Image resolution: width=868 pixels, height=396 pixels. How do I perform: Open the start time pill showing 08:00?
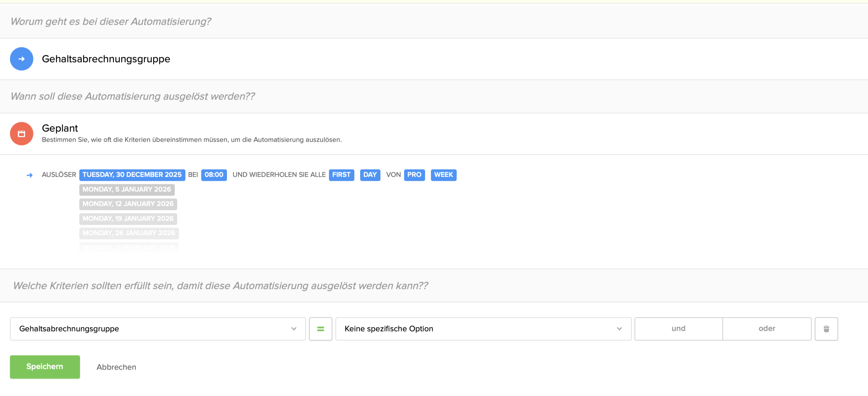click(x=214, y=175)
